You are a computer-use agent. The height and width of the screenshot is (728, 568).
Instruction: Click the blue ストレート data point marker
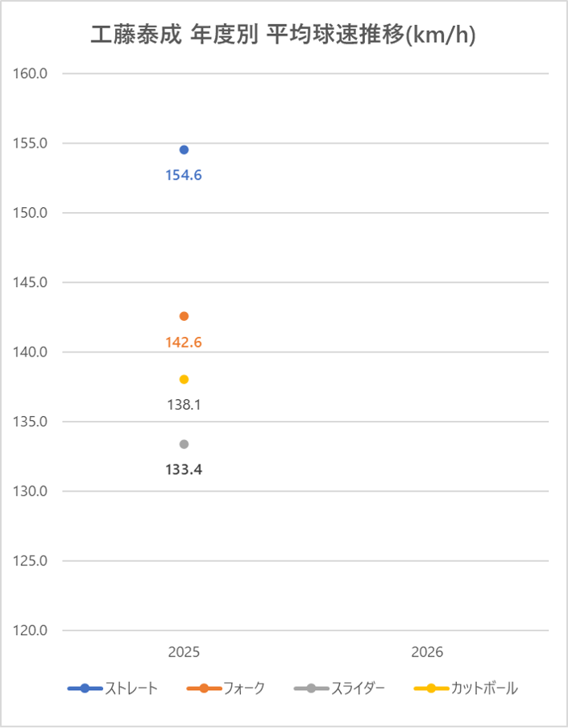tap(184, 150)
